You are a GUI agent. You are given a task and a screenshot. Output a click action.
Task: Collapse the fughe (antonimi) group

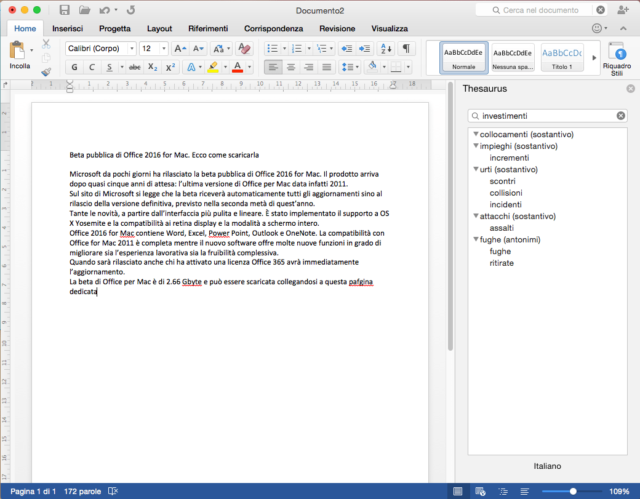[x=476, y=239]
